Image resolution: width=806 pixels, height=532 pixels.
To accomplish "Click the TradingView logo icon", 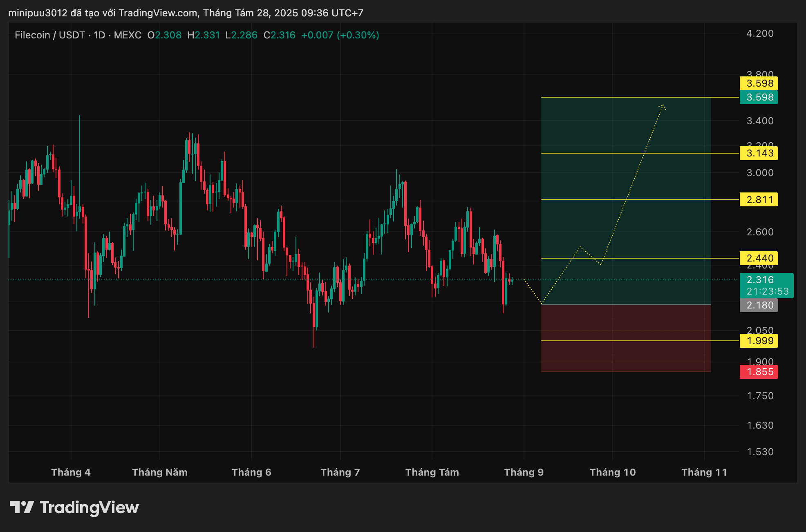I will [21, 507].
